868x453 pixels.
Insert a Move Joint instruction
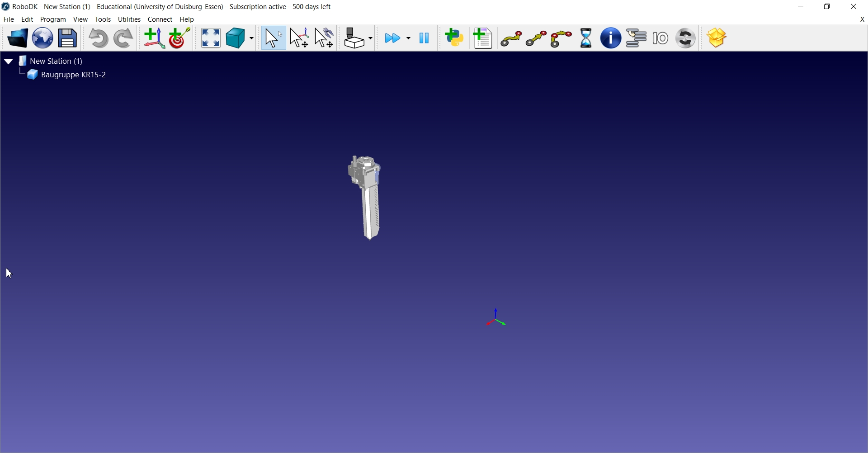(511, 39)
